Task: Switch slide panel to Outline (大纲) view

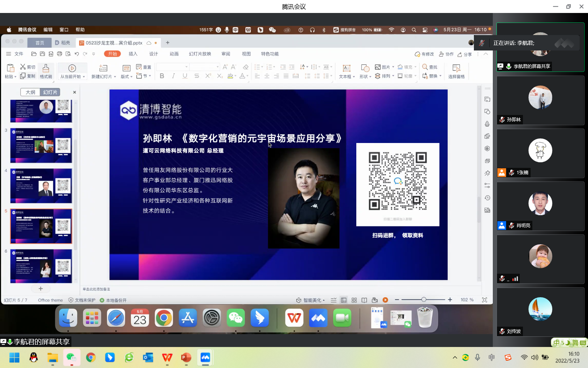Action: coord(30,92)
